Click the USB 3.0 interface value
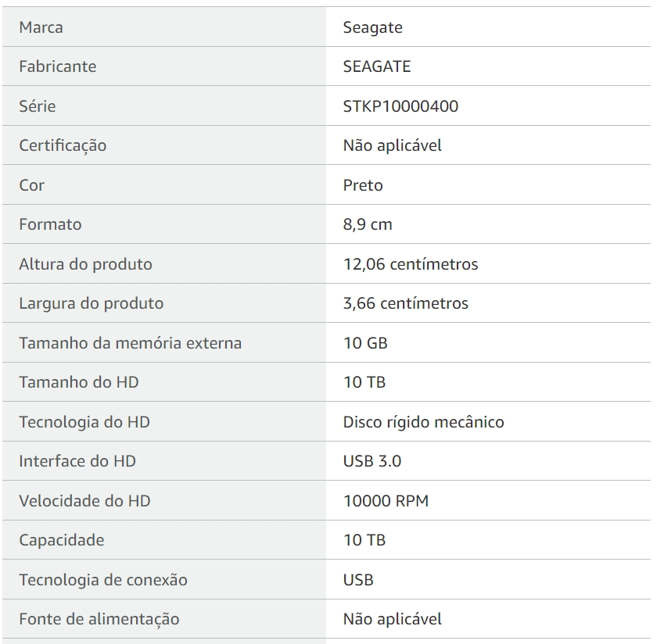 pyautogui.click(x=372, y=461)
